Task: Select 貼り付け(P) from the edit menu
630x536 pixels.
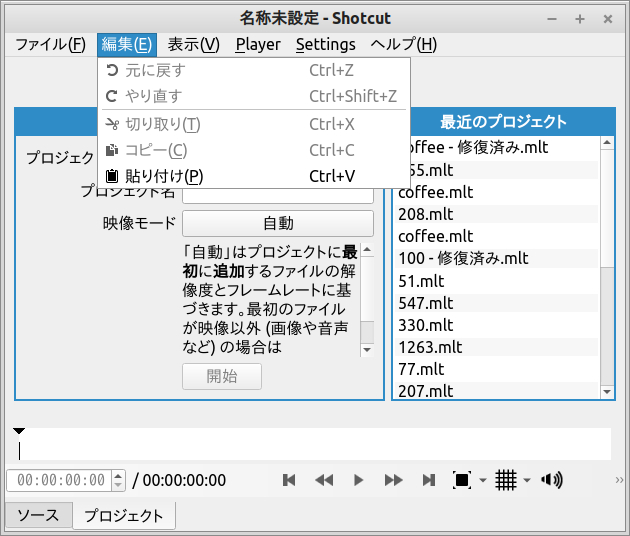Action: click(x=164, y=176)
